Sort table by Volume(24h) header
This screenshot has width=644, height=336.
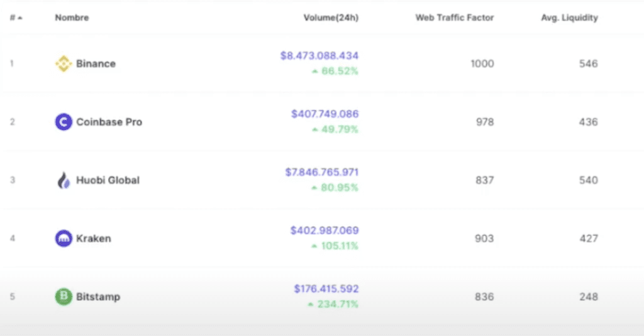coord(331,18)
